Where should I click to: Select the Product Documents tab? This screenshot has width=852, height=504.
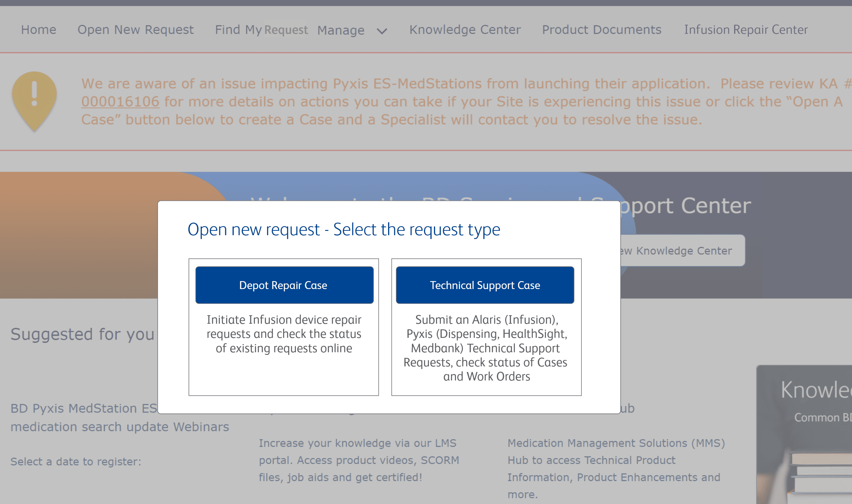click(x=602, y=30)
